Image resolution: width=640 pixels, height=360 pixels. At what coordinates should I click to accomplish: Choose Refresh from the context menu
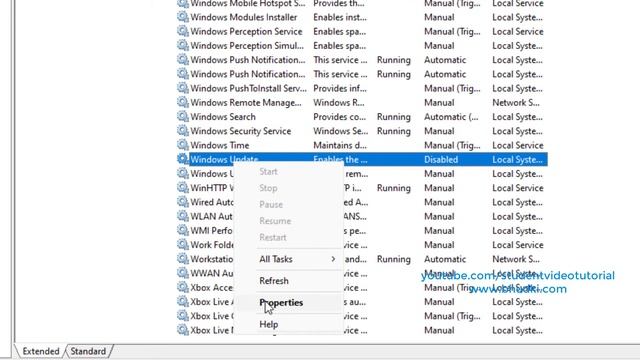click(274, 281)
